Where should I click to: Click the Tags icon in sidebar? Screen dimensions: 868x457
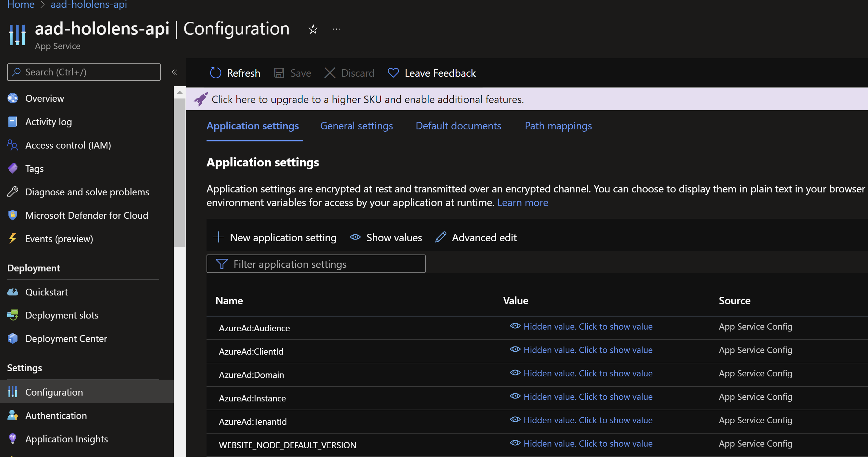pos(13,168)
